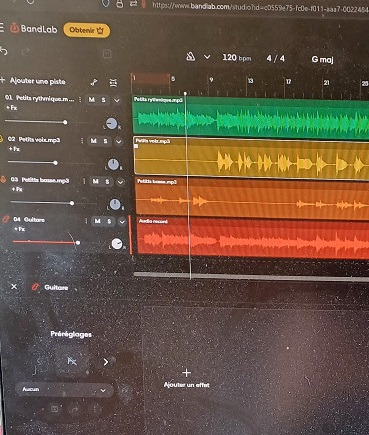Open the options menu for track 02
This screenshot has width=369, height=435.
coord(82,141)
